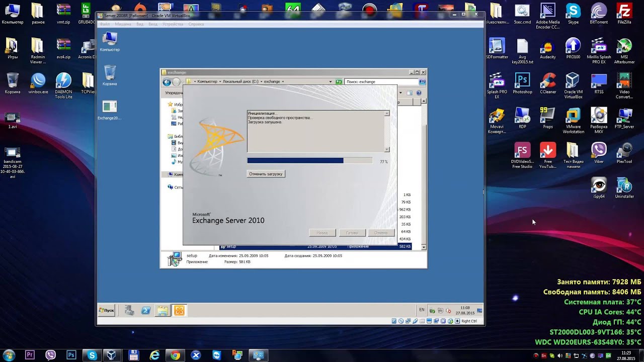Launch Audacity from the desktop
This screenshot has width=644, height=362.
click(x=548, y=48)
